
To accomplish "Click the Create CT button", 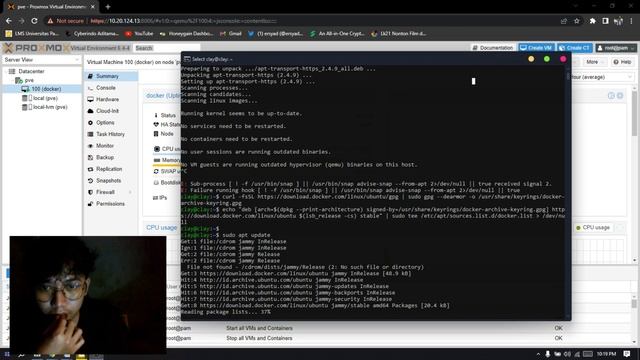I will (x=574, y=48).
